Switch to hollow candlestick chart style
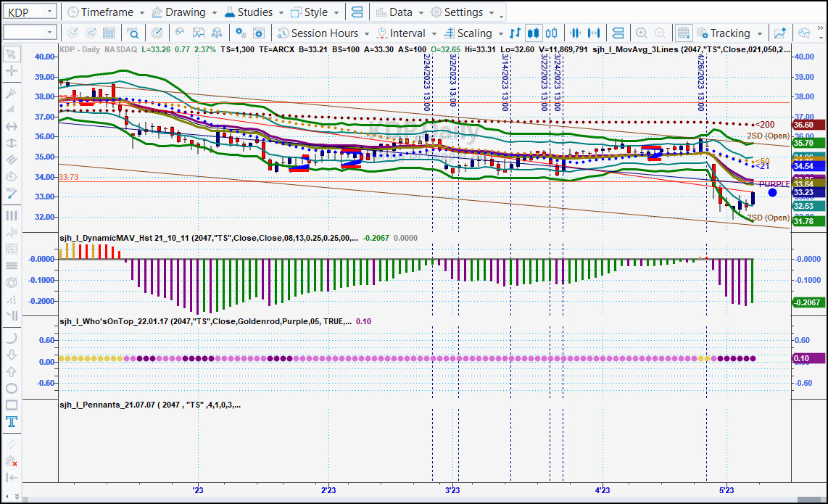The height and width of the screenshot is (504, 828). click(551, 33)
